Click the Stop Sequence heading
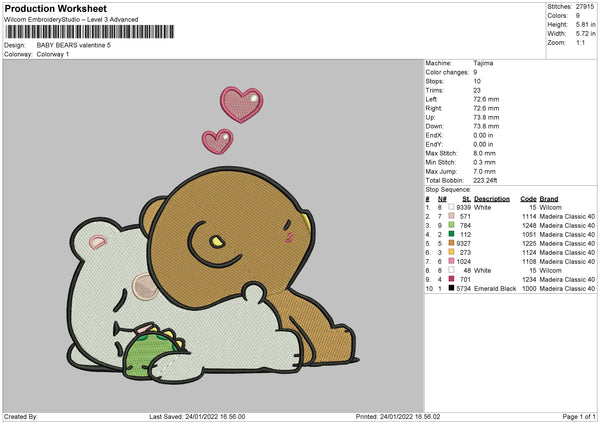The width and height of the screenshot is (600, 424). [448, 190]
